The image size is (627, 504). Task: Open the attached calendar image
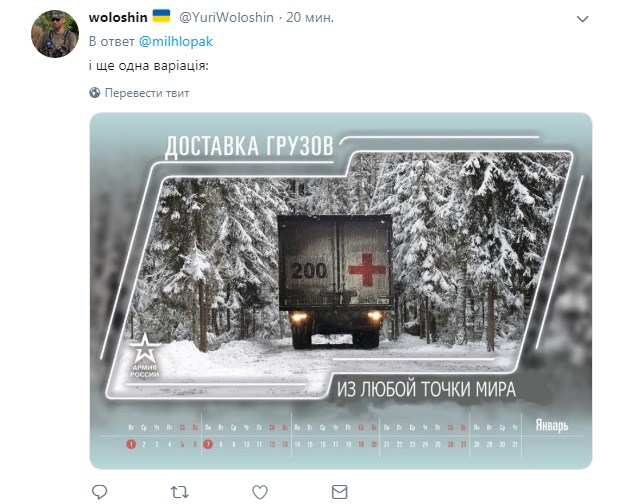pyautogui.click(x=341, y=291)
